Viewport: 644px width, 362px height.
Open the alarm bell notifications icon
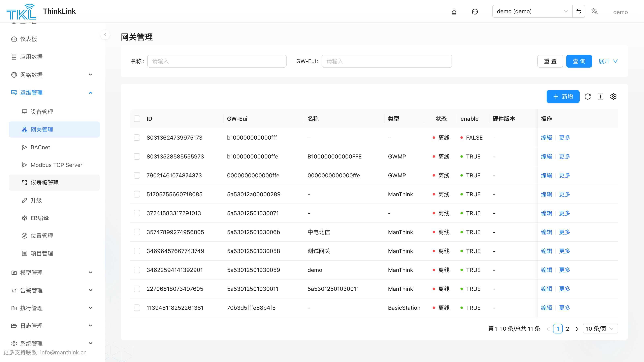454,11
